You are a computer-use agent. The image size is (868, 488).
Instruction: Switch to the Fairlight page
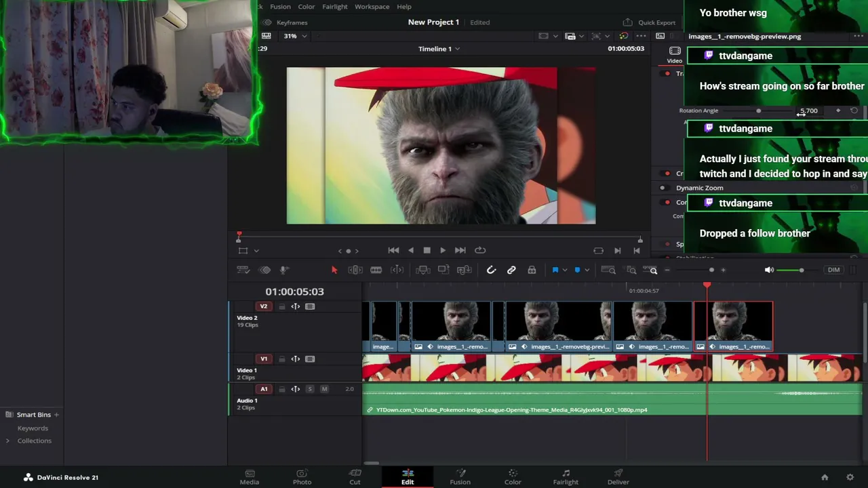566,477
